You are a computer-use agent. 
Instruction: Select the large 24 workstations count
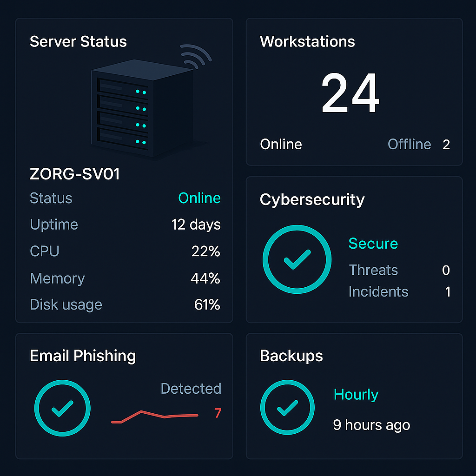350,93
